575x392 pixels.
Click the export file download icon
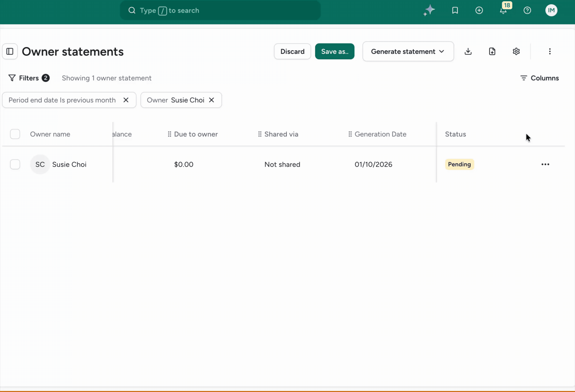tap(492, 51)
